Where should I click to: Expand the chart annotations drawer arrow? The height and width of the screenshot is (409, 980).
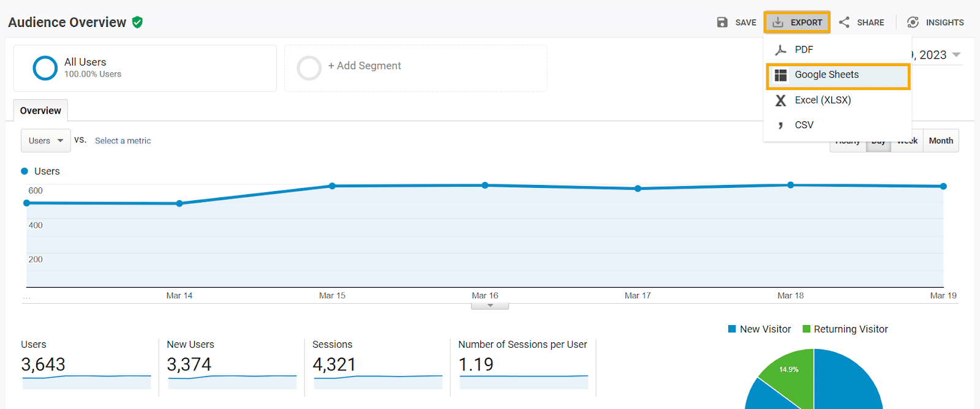(x=490, y=306)
